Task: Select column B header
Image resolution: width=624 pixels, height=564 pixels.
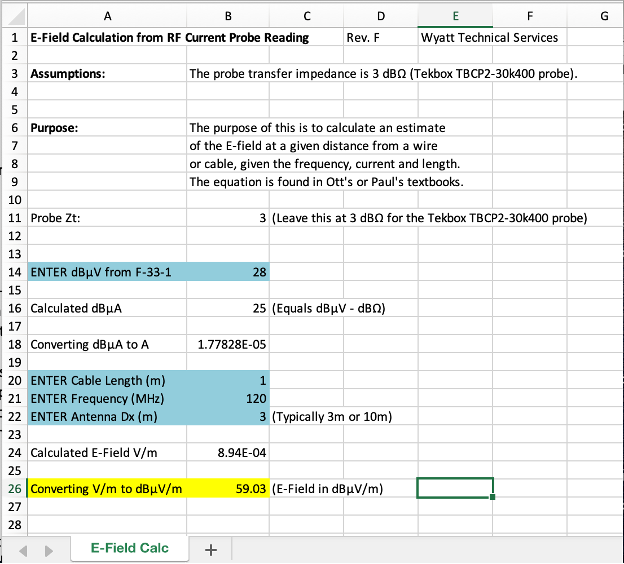Action: (x=228, y=16)
